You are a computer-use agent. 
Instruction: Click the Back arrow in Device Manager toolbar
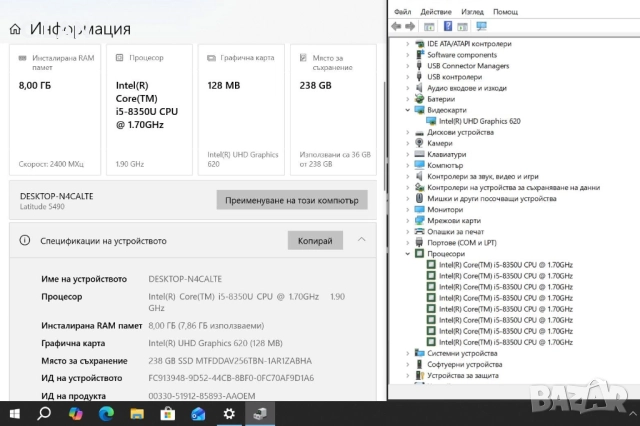pos(396,27)
